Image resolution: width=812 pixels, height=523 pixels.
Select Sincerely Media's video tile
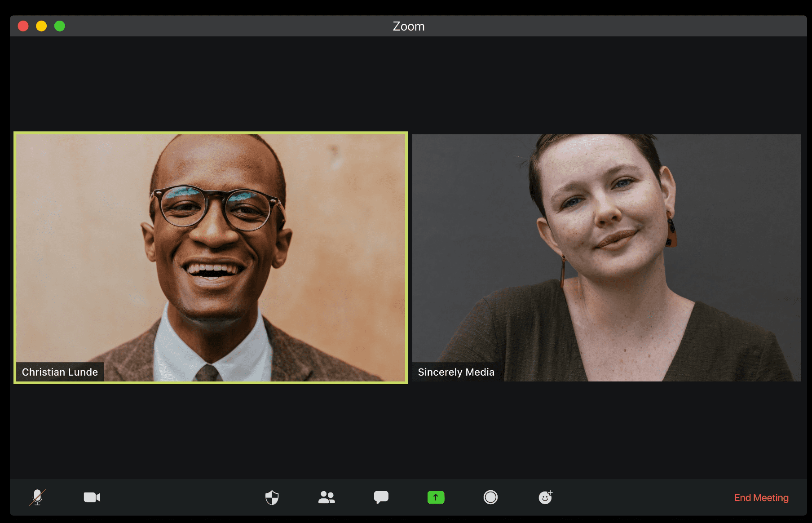pyautogui.click(x=607, y=257)
